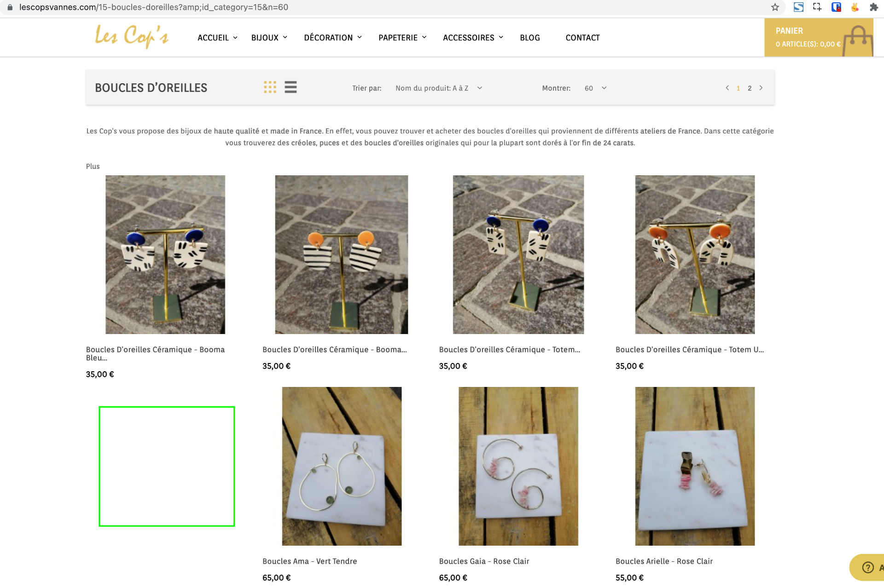Click the yellow hand extension icon
This screenshot has width=884, height=588.
(855, 7)
